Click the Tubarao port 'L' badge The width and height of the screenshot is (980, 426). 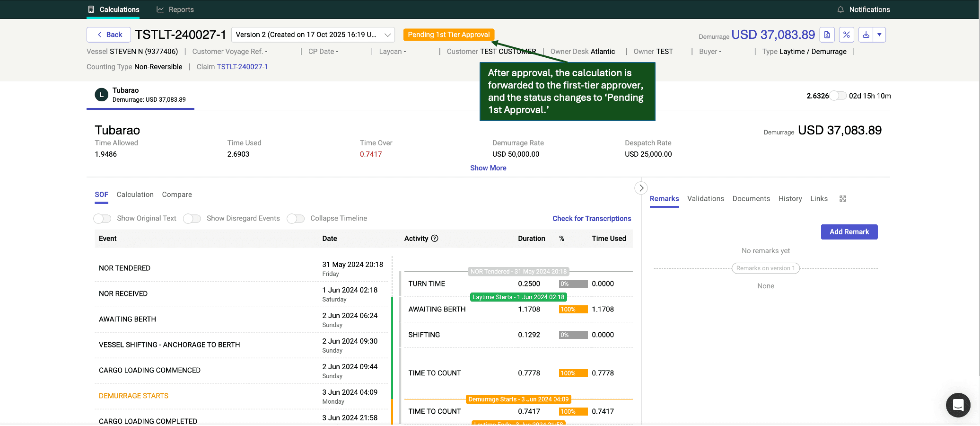click(x=101, y=95)
